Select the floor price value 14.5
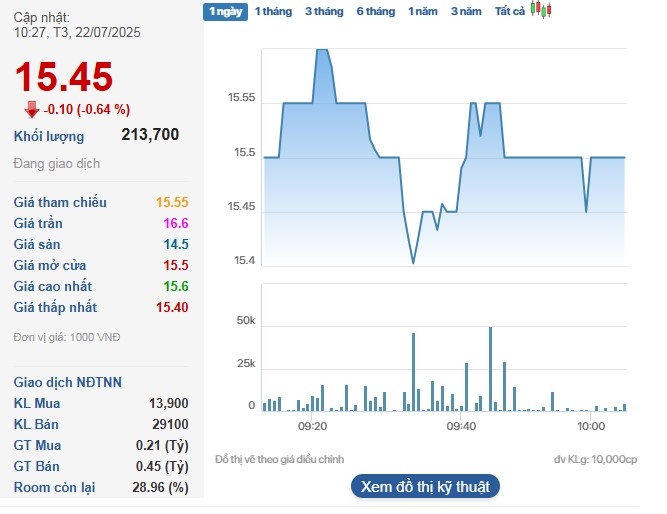Viewport: 667px width, 514px height. [x=177, y=244]
